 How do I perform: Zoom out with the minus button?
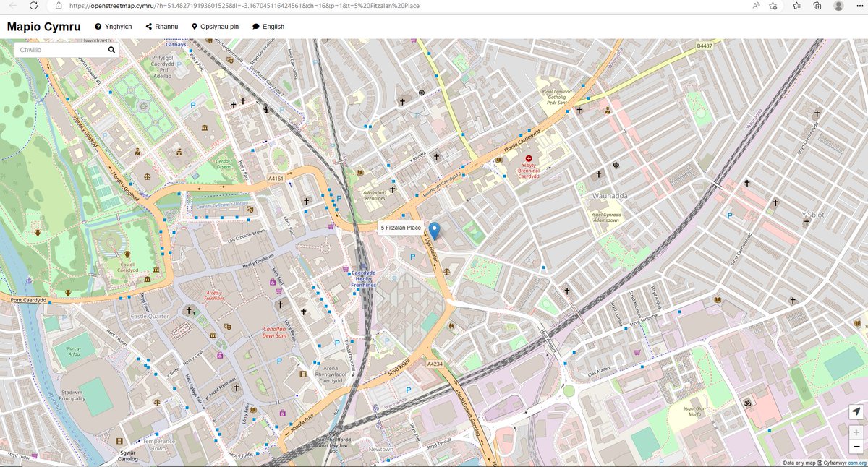(x=856, y=447)
